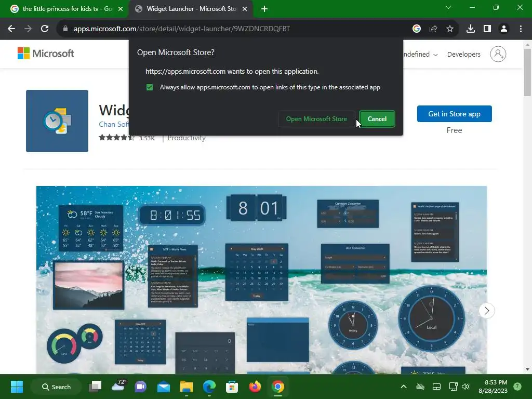The width and height of the screenshot is (532, 399).
Task: Click the page vertical scrollbar thumb
Action: coord(527,72)
